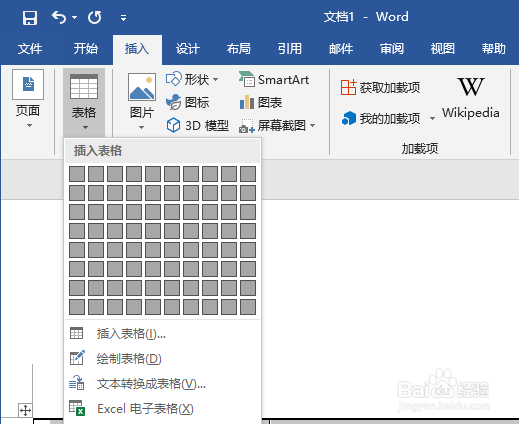
Task: Click the Save icon in quick access toolbar
Action: (30, 17)
